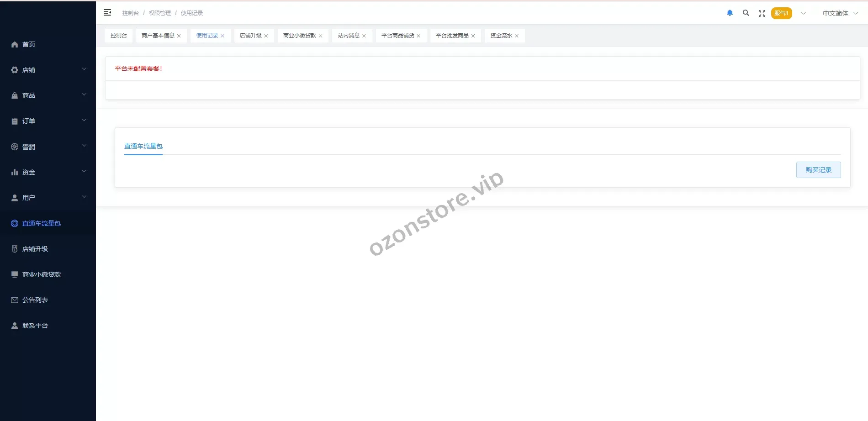
Task: Click the search magnifier icon
Action: pyautogui.click(x=746, y=13)
